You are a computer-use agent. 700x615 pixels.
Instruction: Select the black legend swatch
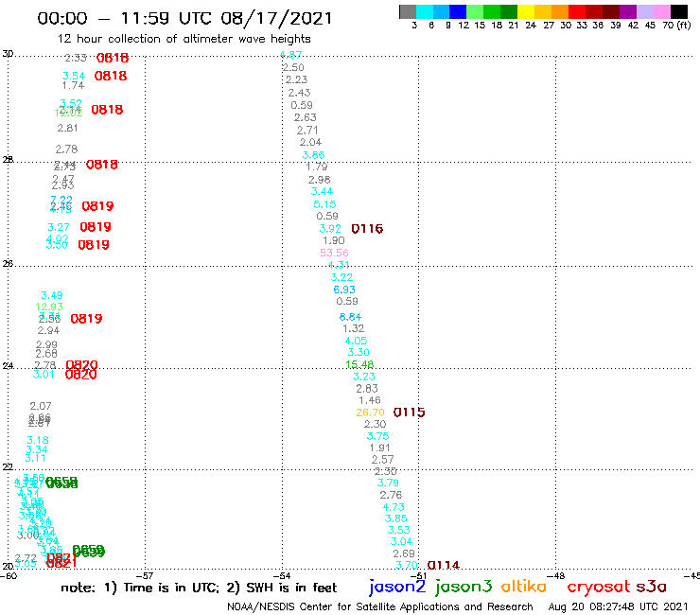point(679,11)
